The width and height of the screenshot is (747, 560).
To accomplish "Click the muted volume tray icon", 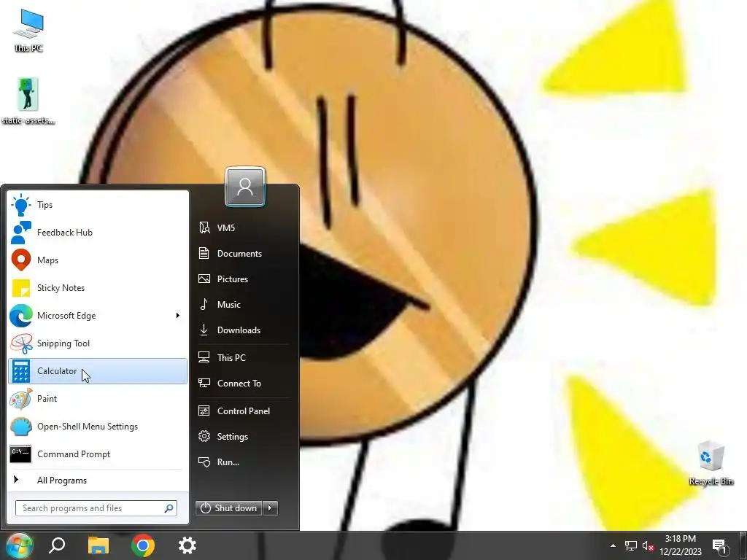I will [648, 545].
